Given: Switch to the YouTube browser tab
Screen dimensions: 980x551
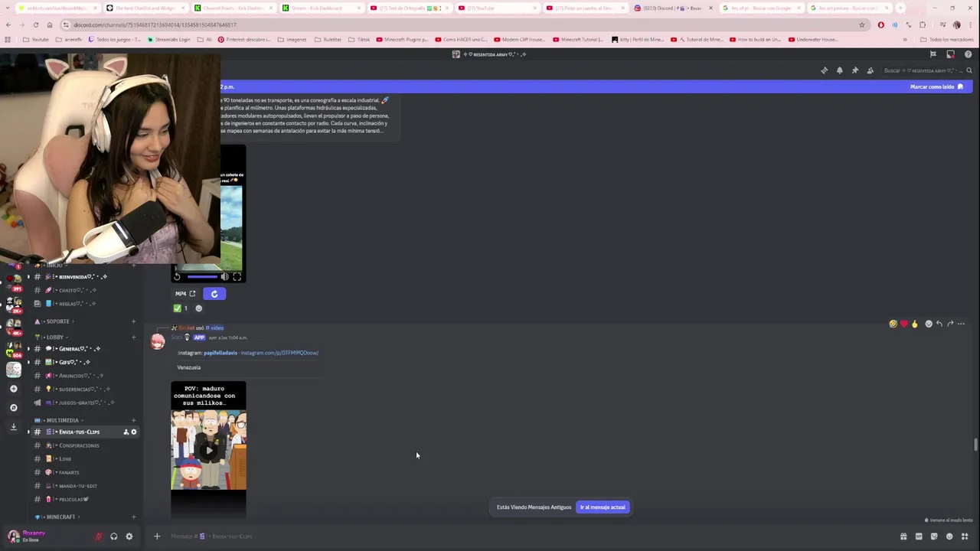Looking at the screenshot, I should [496, 8].
